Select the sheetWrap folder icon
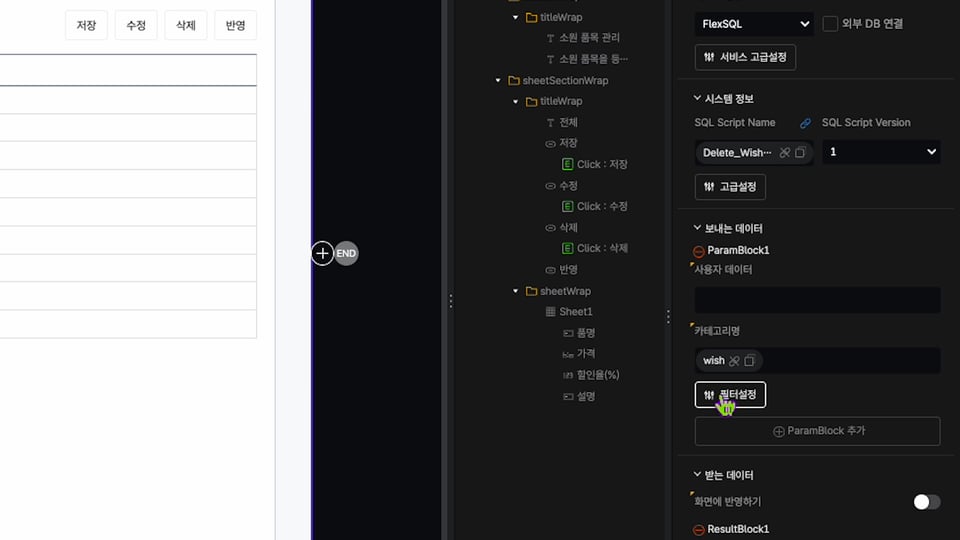 pyautogui.click(x=531, y=291)
